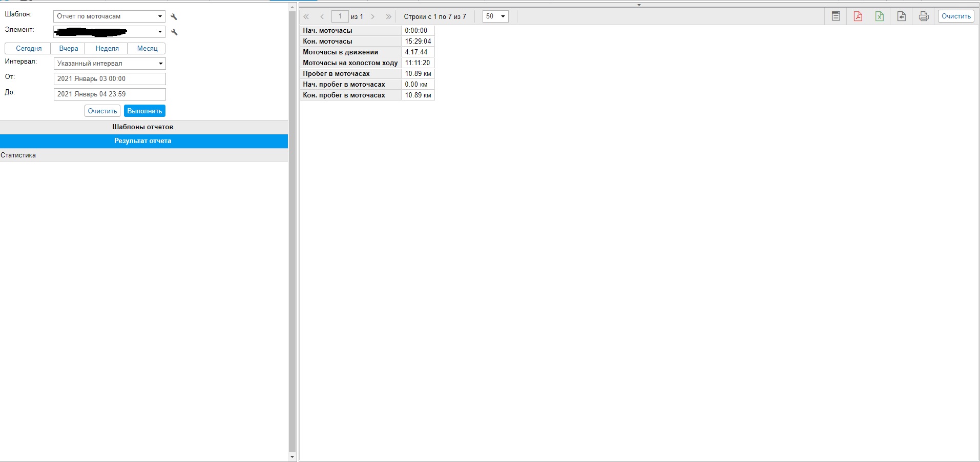Export the report to PDF

pyautogui.click(x=858, y=16)
